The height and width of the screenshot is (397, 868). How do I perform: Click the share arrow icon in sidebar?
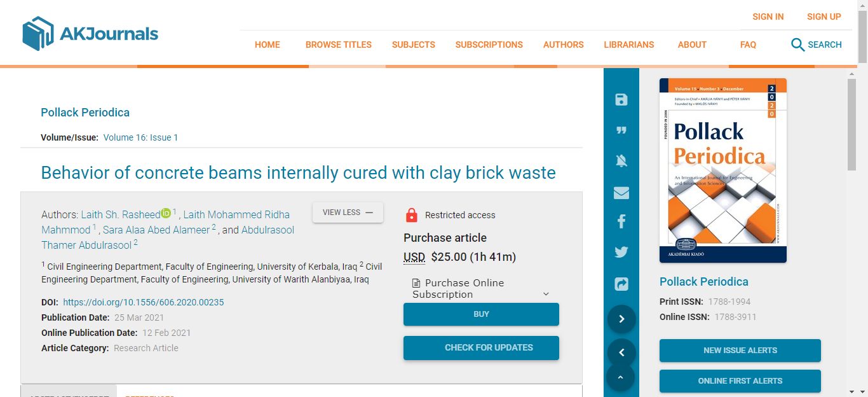click(x=621, y=284)
